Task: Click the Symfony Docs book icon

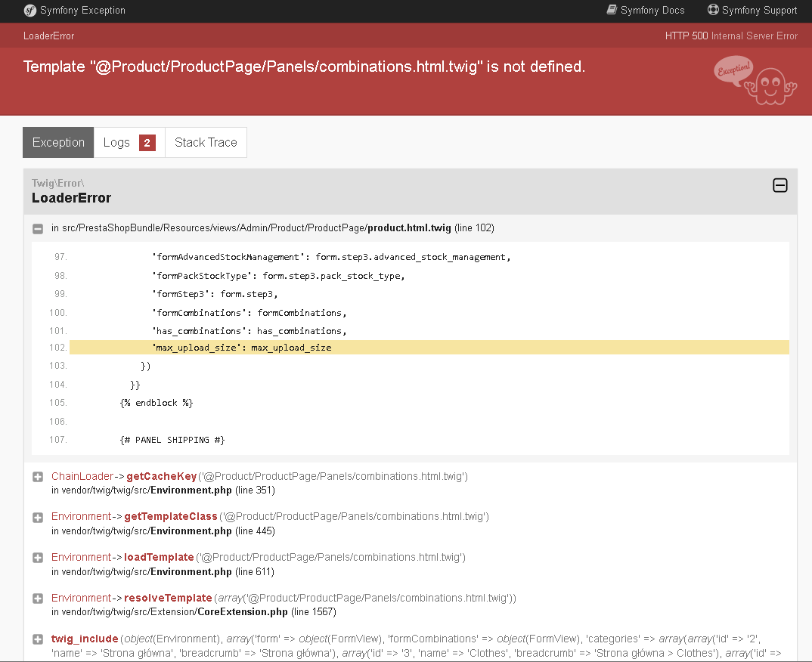Action: (x=612, y=9)
